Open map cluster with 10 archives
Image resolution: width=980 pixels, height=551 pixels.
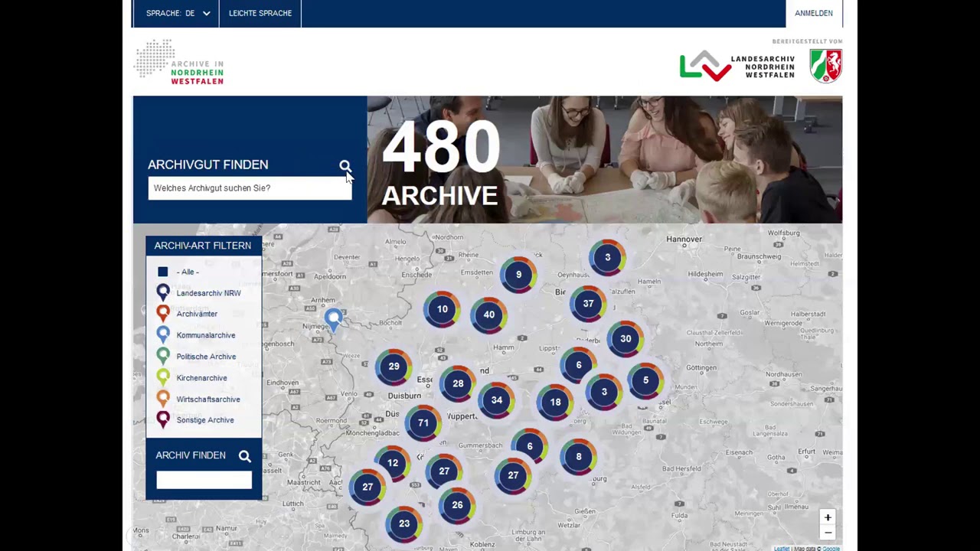tap(442, 309)
